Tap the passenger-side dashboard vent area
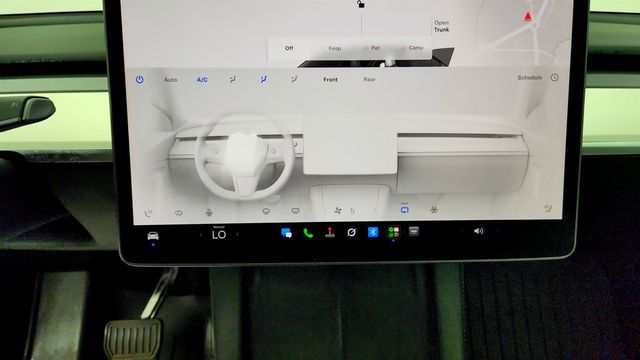This screenshot has height=360, width=640. click(459, 136)
